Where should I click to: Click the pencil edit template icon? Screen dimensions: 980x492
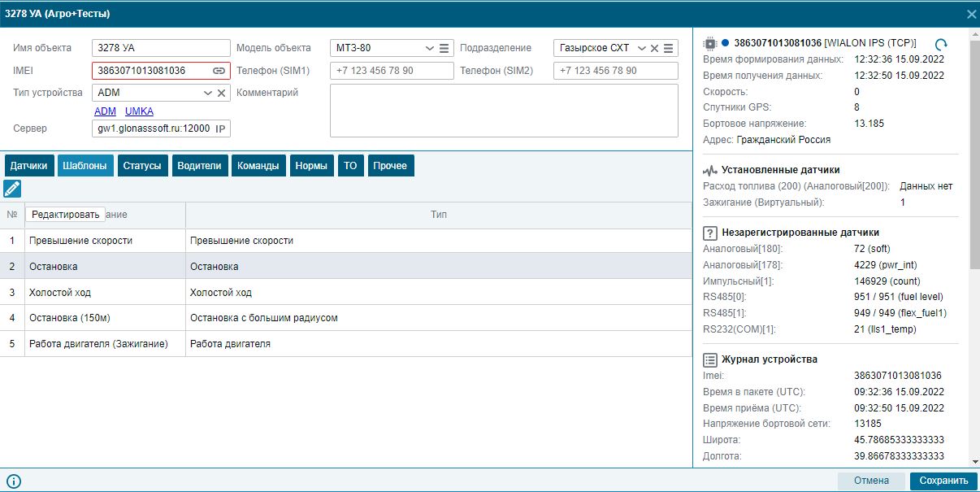12,189
